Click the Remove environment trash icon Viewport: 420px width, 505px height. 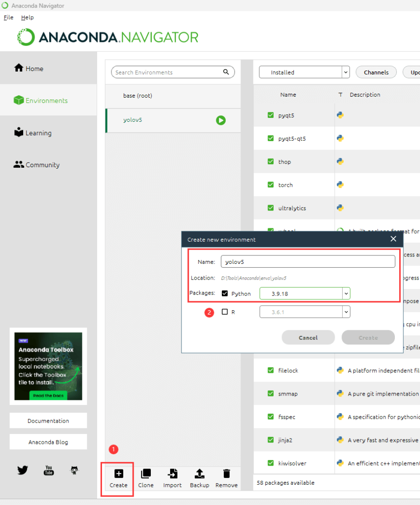point(227,473)
